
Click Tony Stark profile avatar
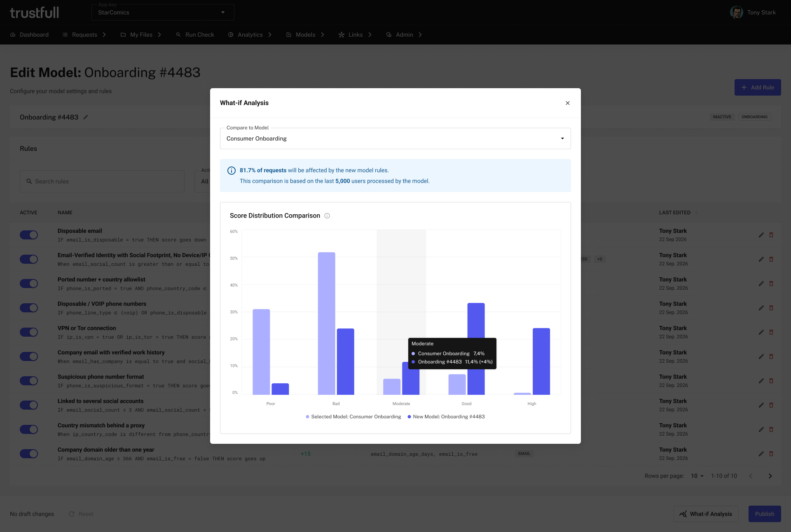coord(737,12)
